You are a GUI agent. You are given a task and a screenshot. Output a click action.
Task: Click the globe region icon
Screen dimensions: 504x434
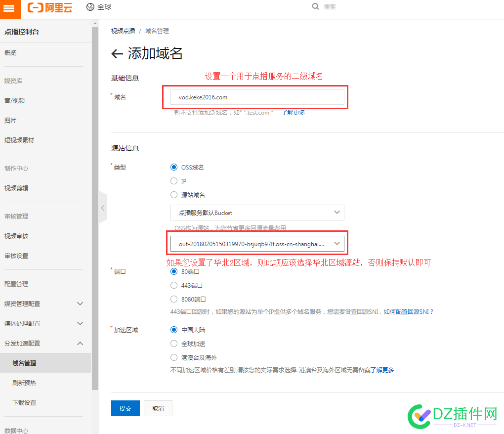point(90,7)
